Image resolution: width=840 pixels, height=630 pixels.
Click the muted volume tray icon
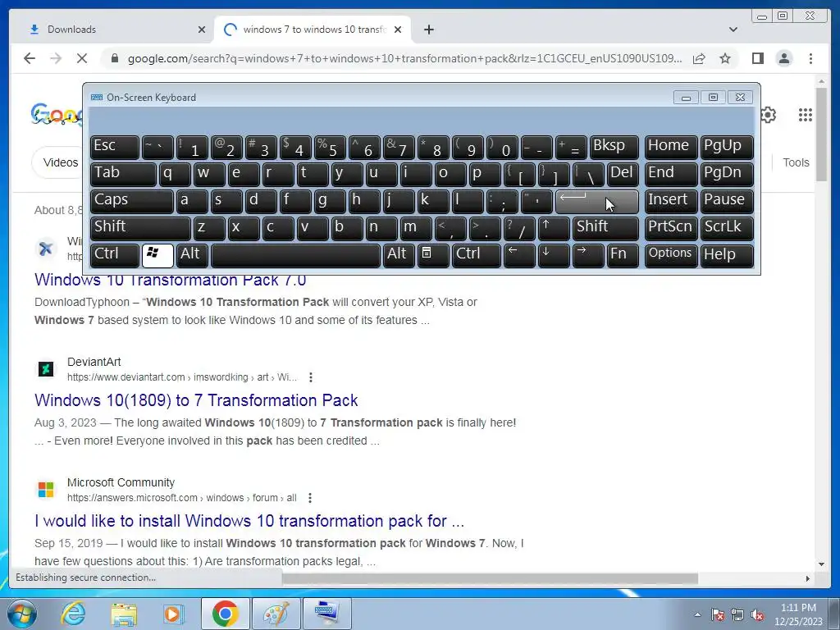[x=757, y=614]
